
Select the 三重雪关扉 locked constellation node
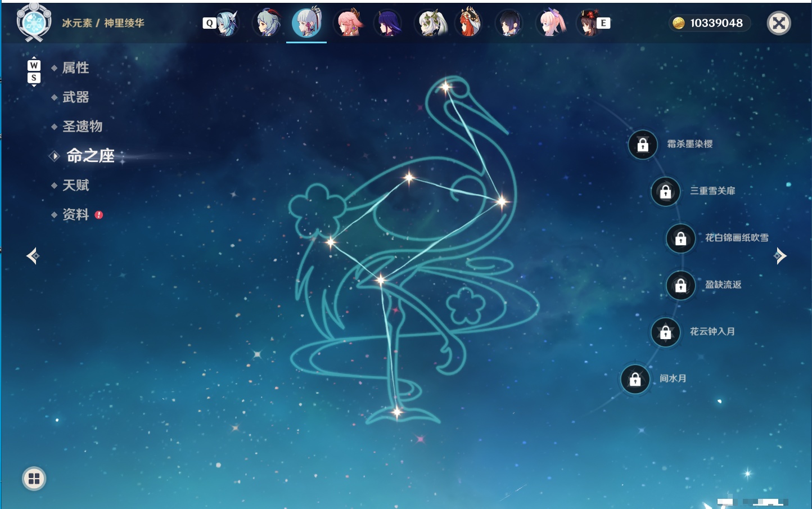(665, 192)
